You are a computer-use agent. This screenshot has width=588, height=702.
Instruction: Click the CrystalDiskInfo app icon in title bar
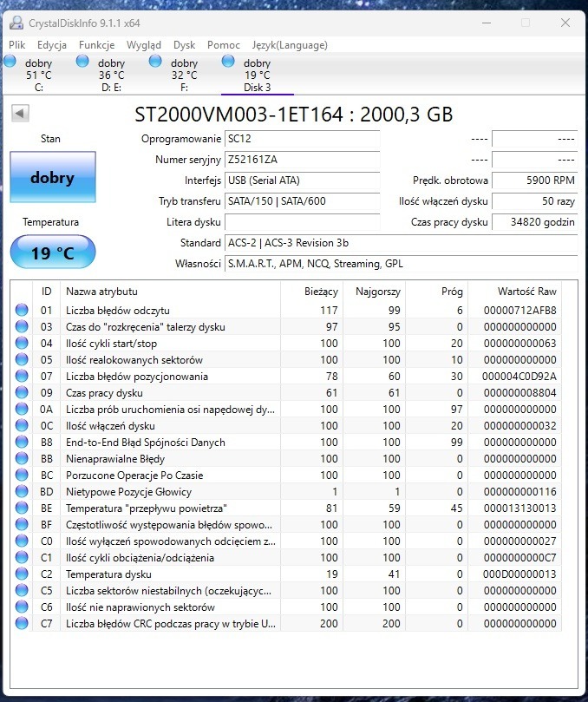click(17, 23)
